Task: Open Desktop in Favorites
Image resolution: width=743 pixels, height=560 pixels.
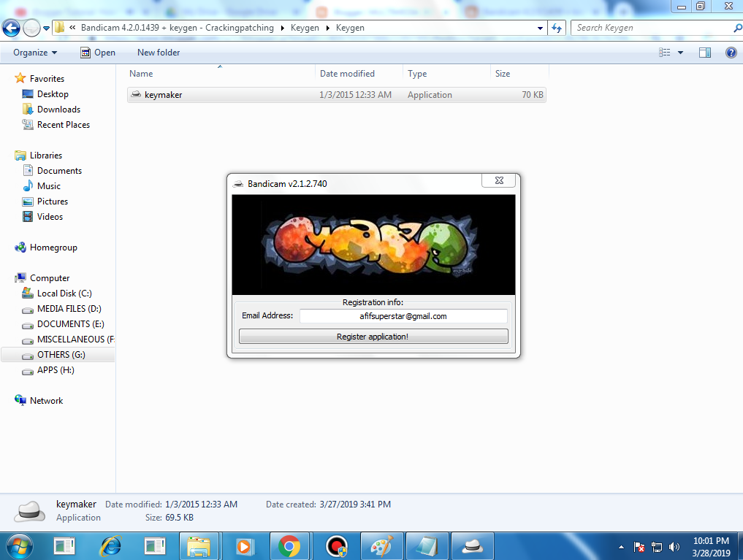Action: pyautogui.click(x=53, y=94)
